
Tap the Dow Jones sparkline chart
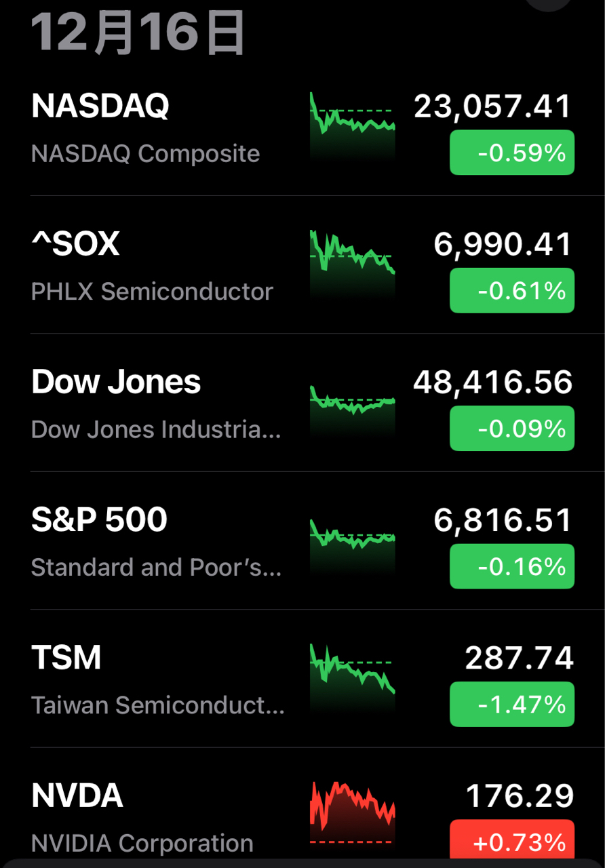pyautogui.click(x=352, y=408)
